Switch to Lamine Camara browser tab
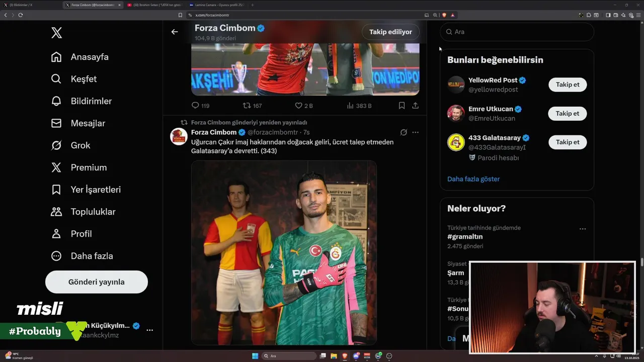The image size is (644, 362). pos(216,5)
